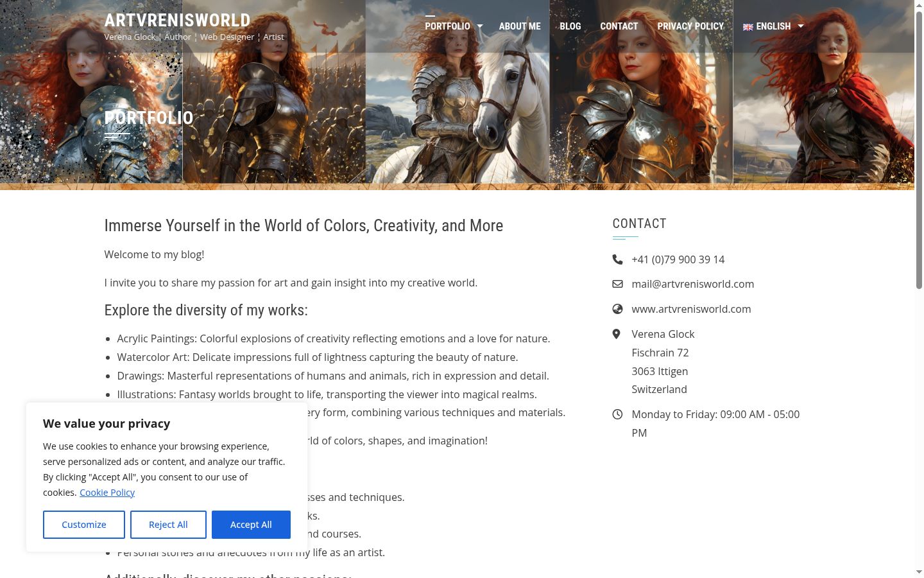Navigate to the Contact menu item
This screenshot has height=578, width=924.
pyautogui.click(x=619, y=26)
